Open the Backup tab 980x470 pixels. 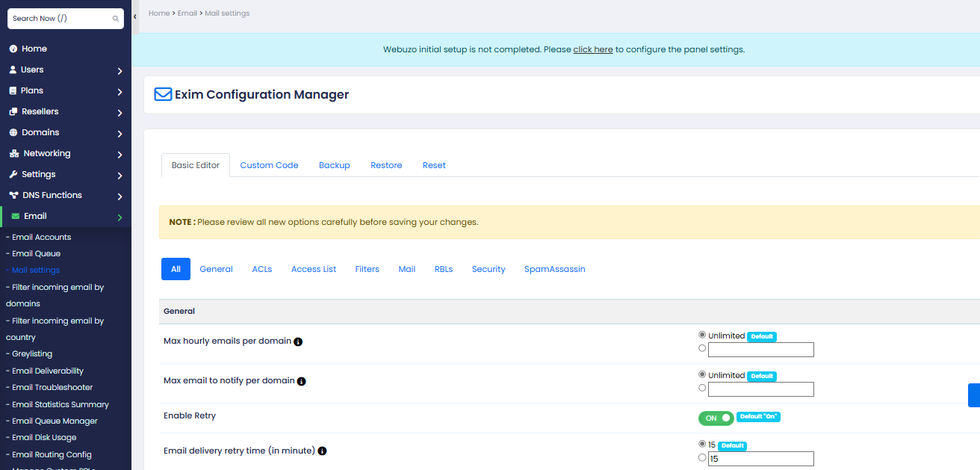[x=335, y=165]
